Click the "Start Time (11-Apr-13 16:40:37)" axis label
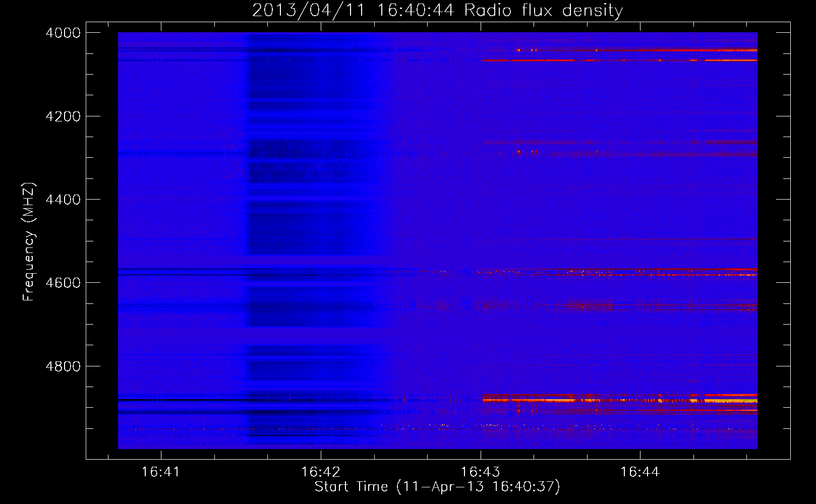This screenshot has height=504, width=816. [437, 487]
